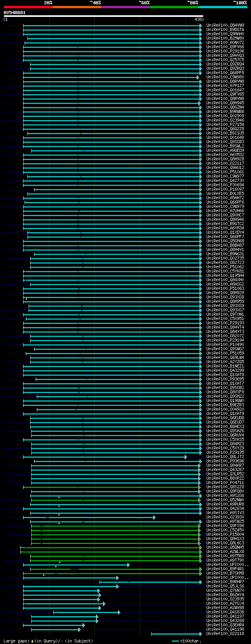Select label UniRef100_B9N631
Viewport: 251px width, 644px height.
225,254
